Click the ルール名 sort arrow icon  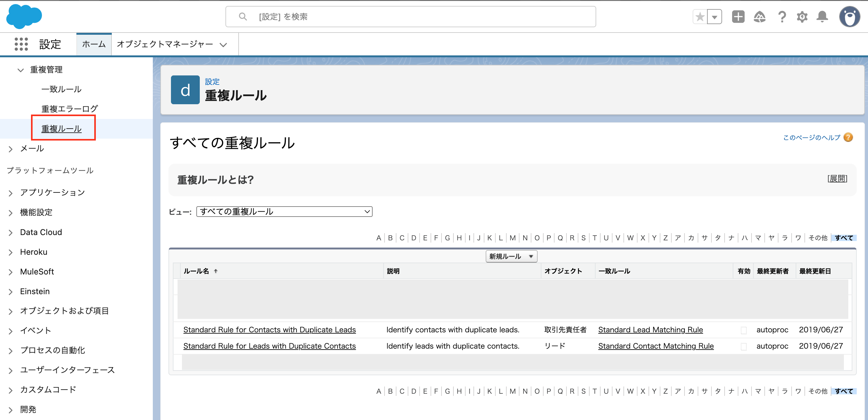[x=216, y=271]
